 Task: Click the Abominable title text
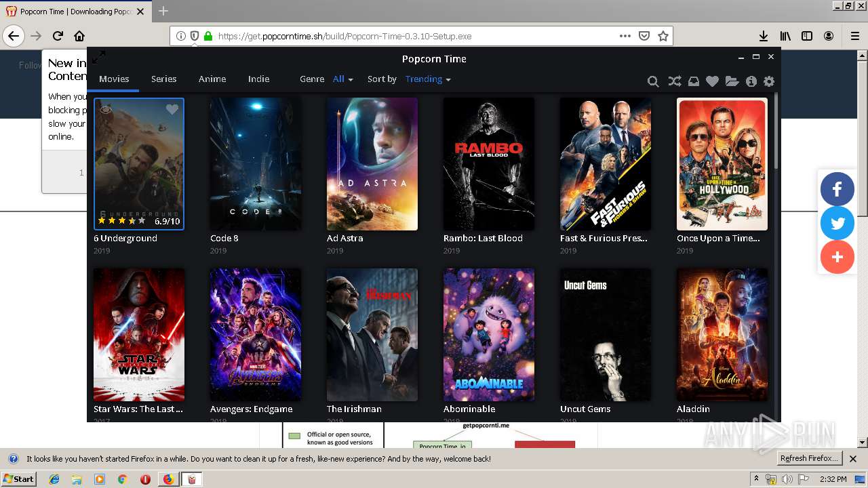click(469, 409)
